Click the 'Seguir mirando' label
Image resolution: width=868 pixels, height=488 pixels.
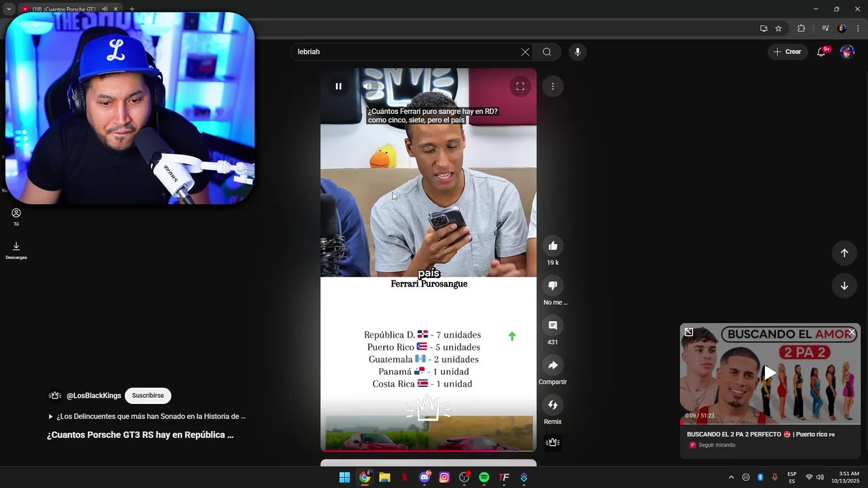(717, 445)
